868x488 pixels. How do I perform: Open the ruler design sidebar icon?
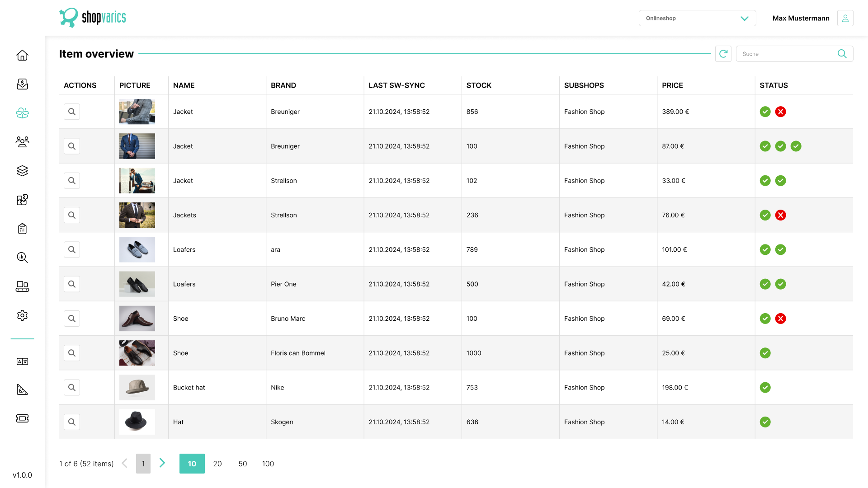coord(22,389)
